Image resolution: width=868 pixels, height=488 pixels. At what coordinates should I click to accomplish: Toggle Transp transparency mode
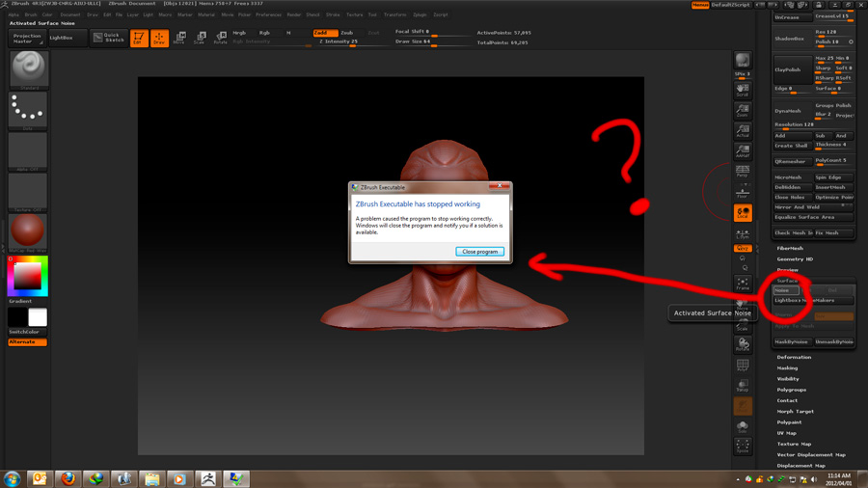pyautogui.click(x=743, y=386)
